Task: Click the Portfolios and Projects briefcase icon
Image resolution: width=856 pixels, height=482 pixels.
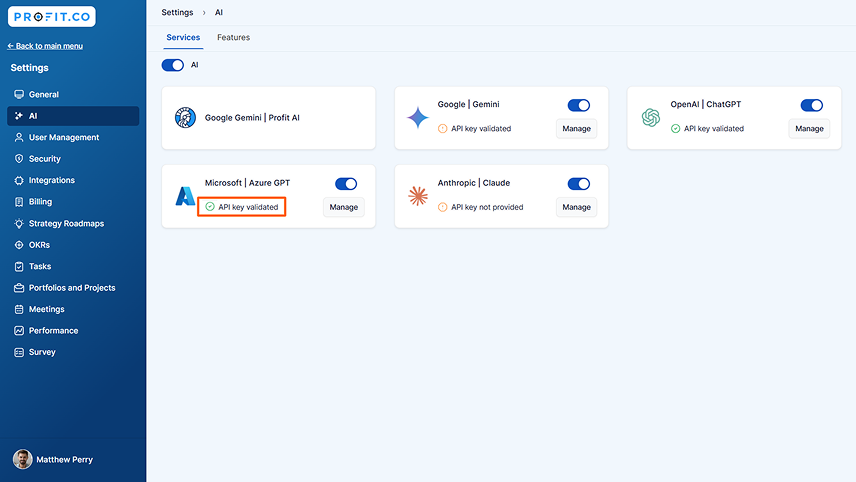Action: (x=19, y=288)
